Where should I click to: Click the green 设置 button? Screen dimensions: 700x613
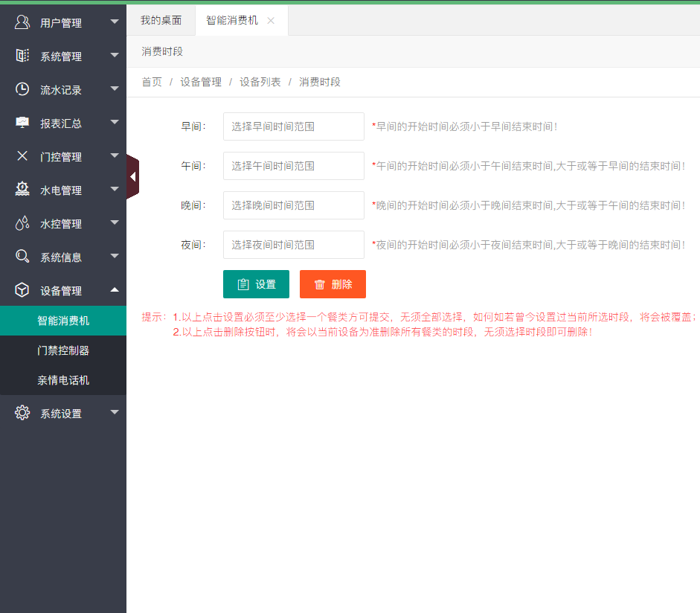point(256,284)
